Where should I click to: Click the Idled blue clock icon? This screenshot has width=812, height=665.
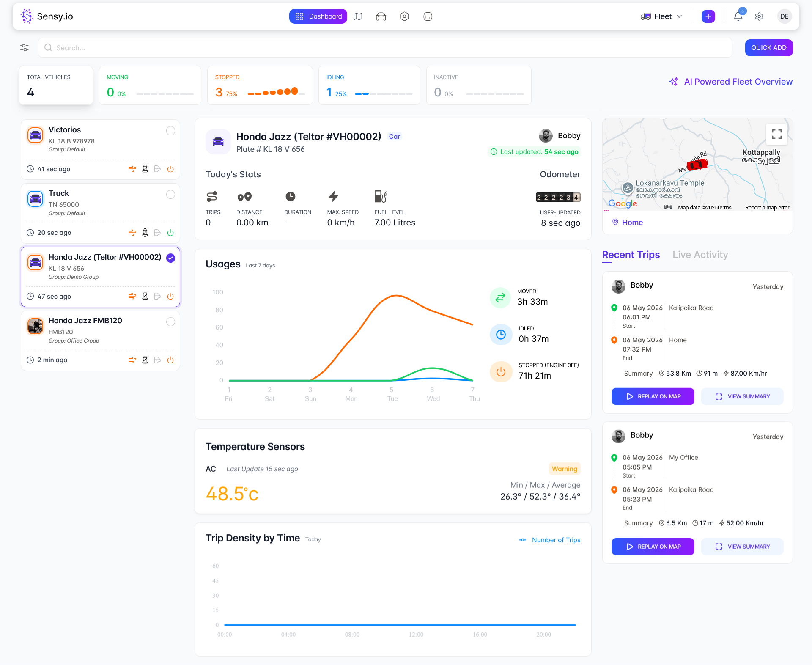click(x=501, y=335)
